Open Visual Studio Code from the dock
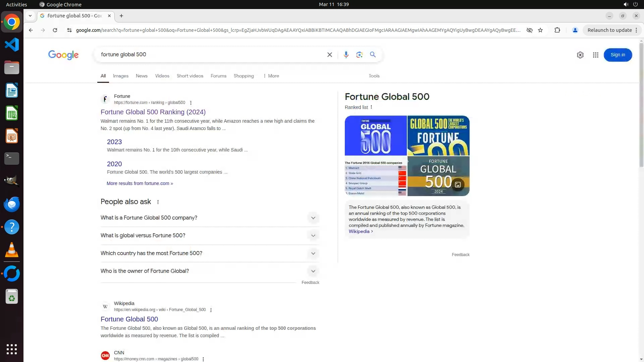The image size is (644, 362). click(x=12, y=45)
